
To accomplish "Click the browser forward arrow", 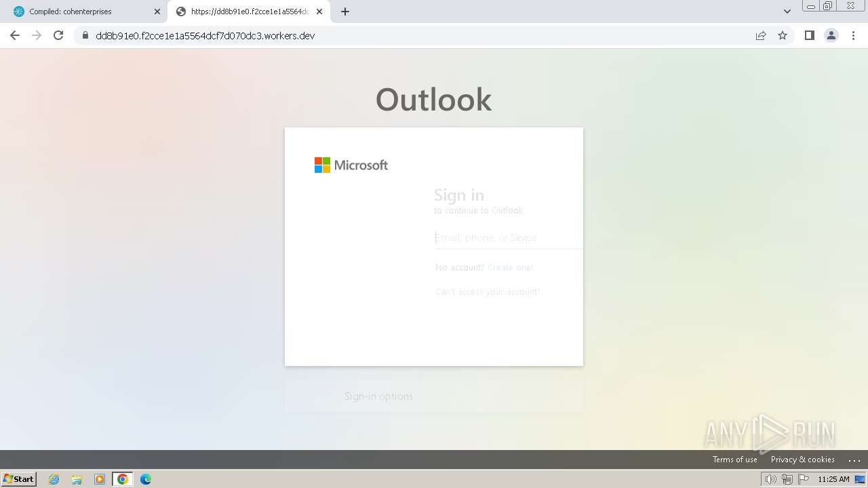I will pyautogui.click(x=37, y=35).
